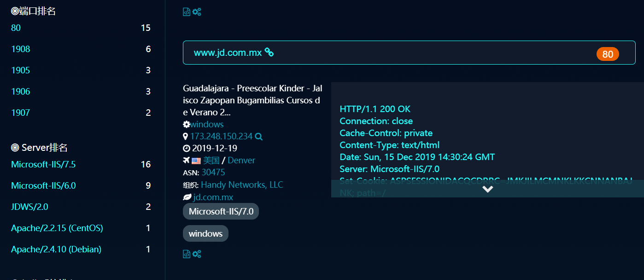644x280 pixels.
Task: Open the Handy Networks, LLC organization link
Action: click(242, 185)
